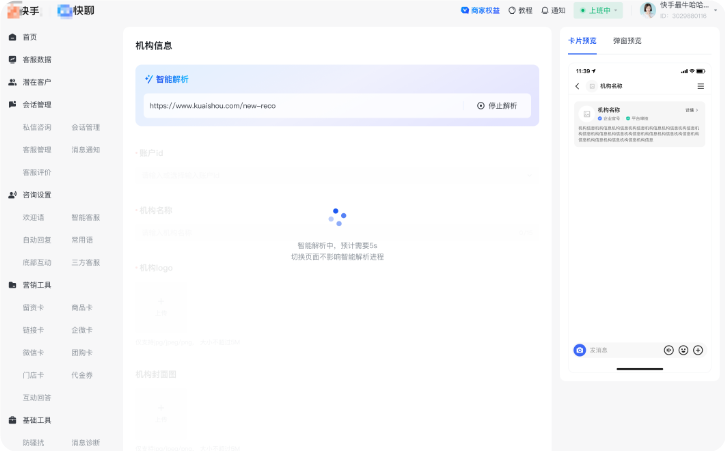
Task: Click the voice icon in preview chat bar
Action: click(669, 351)
